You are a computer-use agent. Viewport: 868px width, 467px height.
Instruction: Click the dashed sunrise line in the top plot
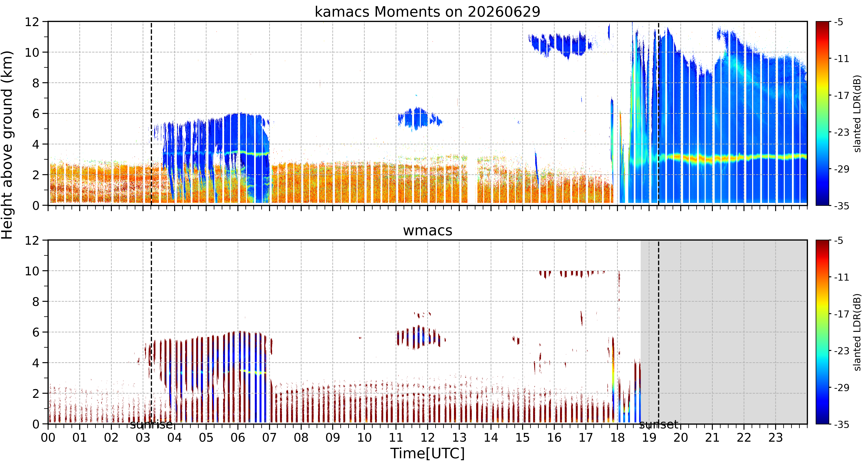pyautogui.click(x=151, y=114)
